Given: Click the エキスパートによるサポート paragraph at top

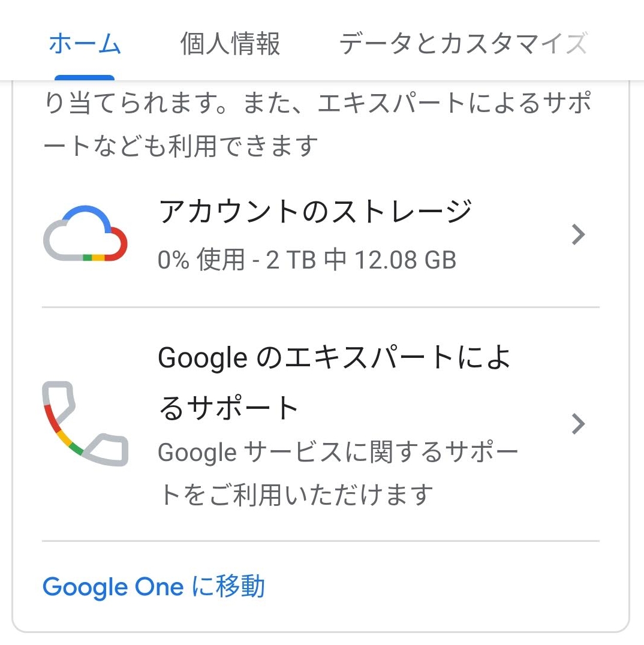Looking at the screenshot, I should (x=317, y=123).
